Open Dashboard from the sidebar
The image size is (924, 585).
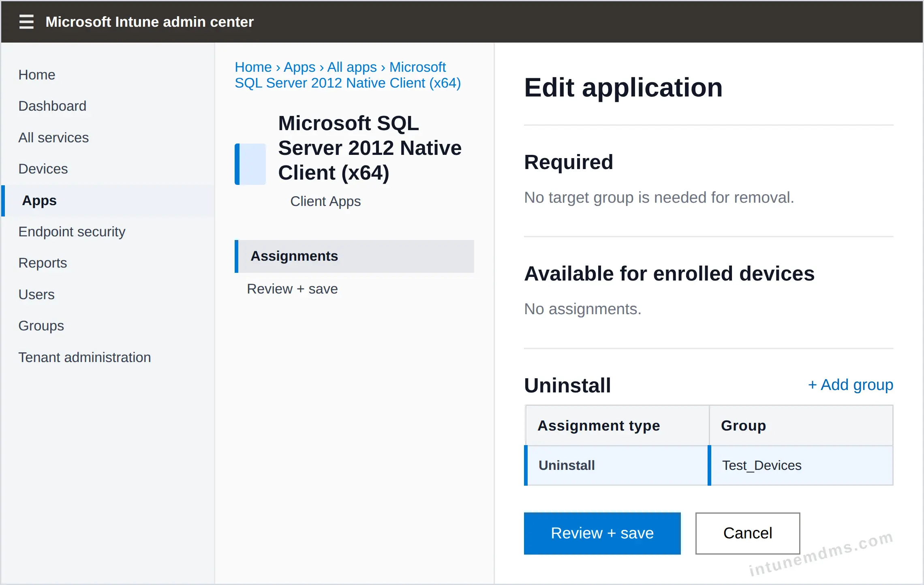52,106
